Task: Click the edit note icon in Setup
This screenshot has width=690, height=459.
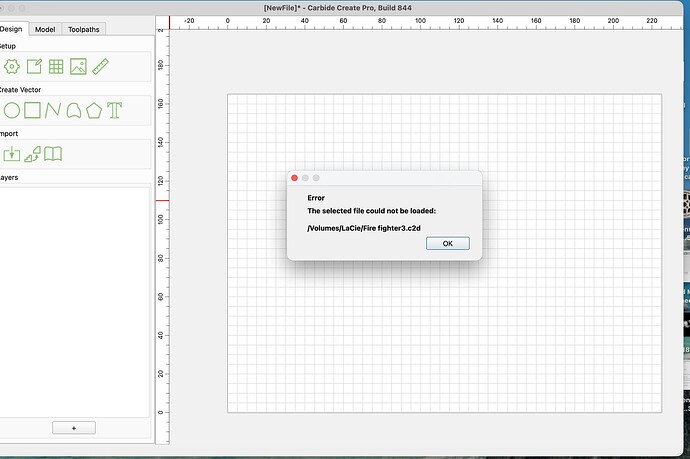Action: 34,66
